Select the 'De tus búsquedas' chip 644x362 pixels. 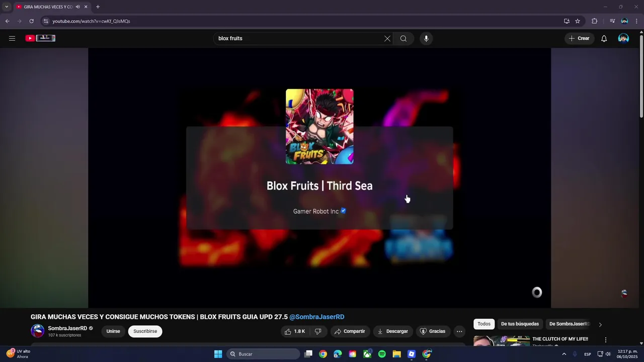(520, 324)
